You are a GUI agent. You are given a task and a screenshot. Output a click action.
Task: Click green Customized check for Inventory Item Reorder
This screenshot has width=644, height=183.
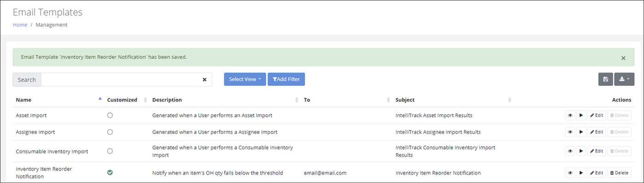click(x=110, y=172)
